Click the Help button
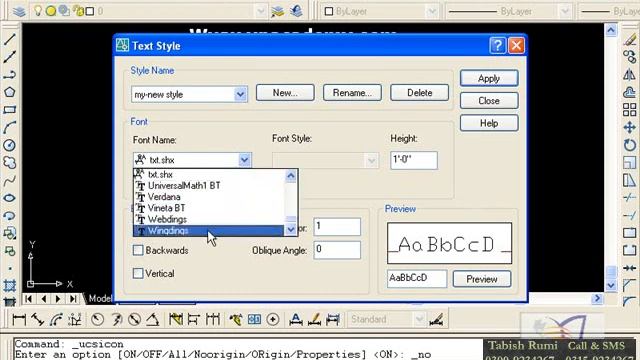Image resolution: width=640 pixels, height=360 pixels. click(x=489, y=123)
